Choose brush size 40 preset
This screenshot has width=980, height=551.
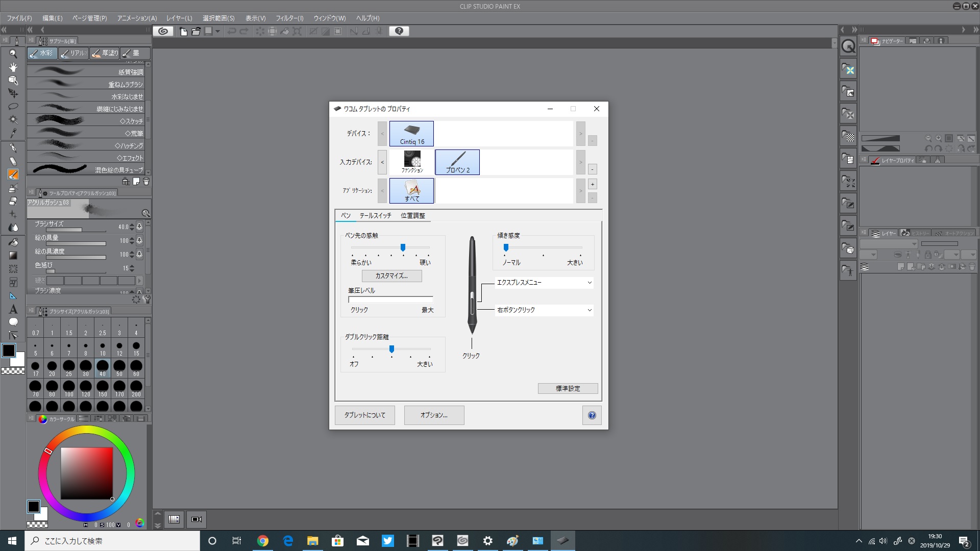pyautogui.click(x=103, y=367)
